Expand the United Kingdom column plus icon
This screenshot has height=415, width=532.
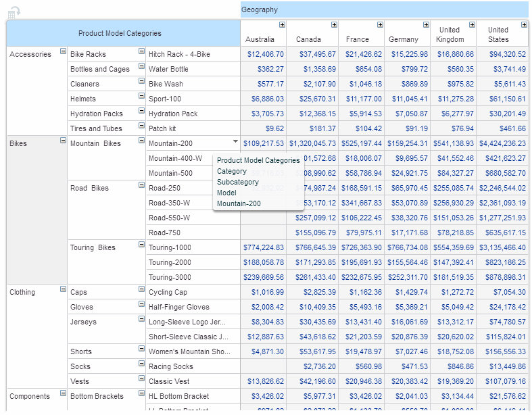pyautogui.click(x=472, y=25)
